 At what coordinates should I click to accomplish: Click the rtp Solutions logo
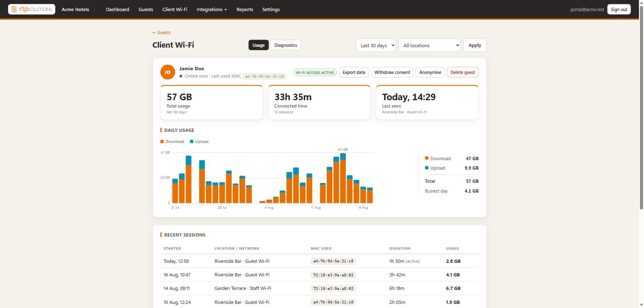[32, 9]
